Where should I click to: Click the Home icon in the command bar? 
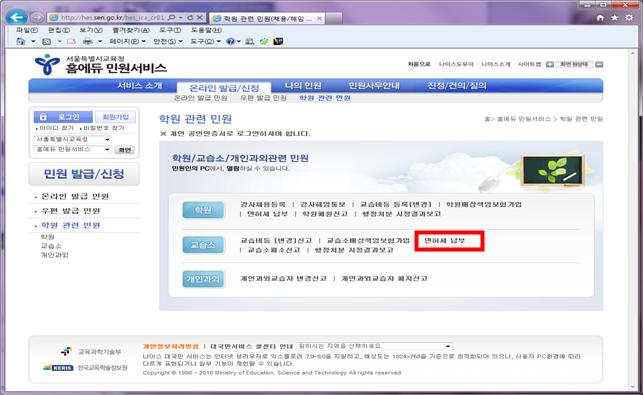point(21,41)
